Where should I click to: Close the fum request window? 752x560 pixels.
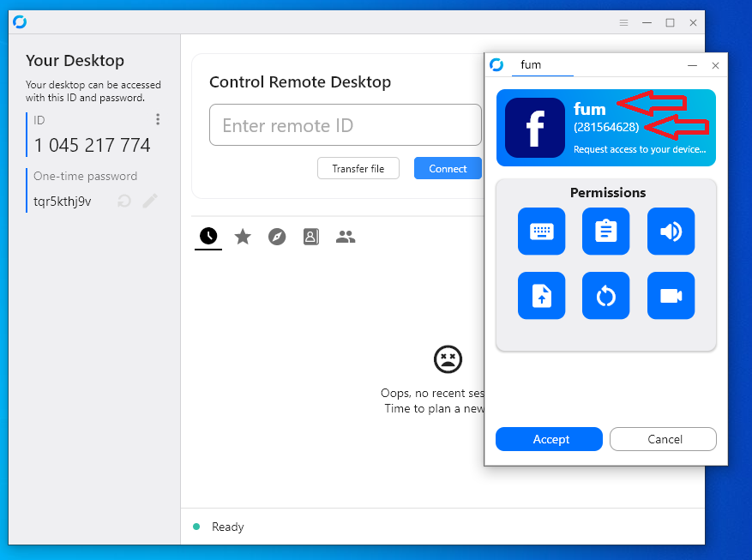tap(715, 65)
